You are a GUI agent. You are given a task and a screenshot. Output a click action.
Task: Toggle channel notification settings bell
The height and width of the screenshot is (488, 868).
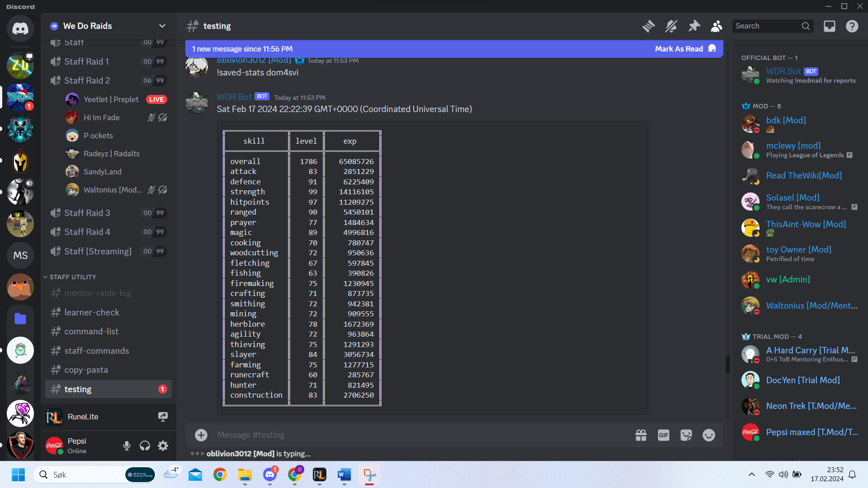(x=671, y=26)
